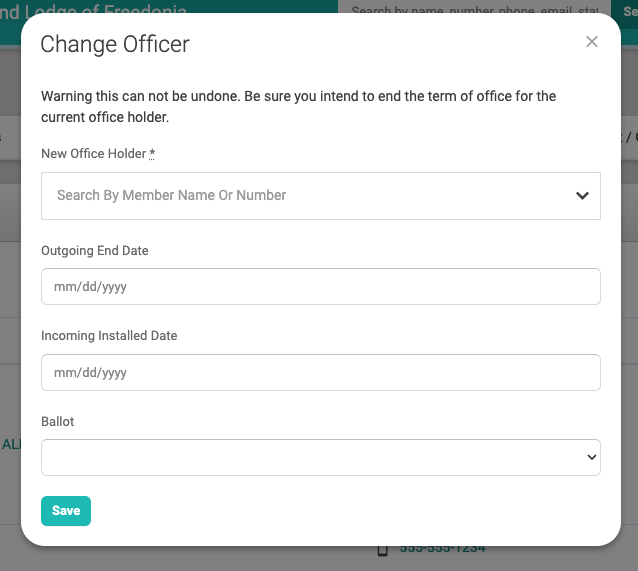Image resolution: width=638 pixels, height=571 pixels.
Task: Click the Change Officer dialog heading
Action: point(115,44)
